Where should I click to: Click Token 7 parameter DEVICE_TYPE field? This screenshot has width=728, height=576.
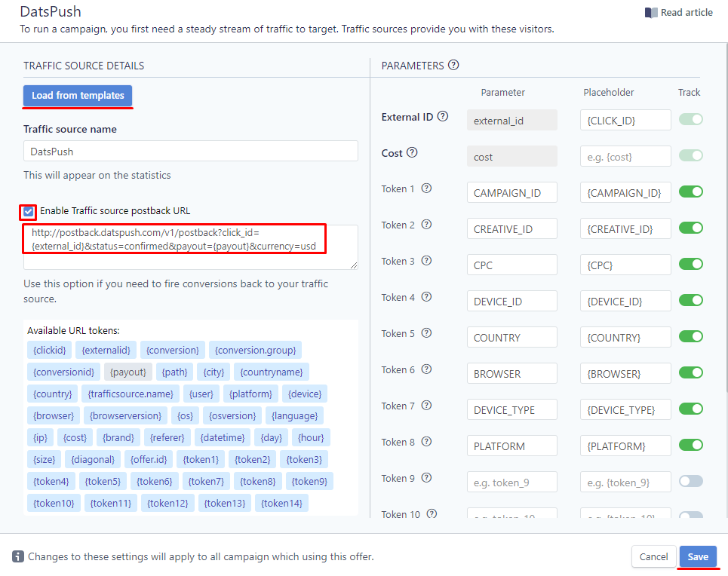point(512,409)
